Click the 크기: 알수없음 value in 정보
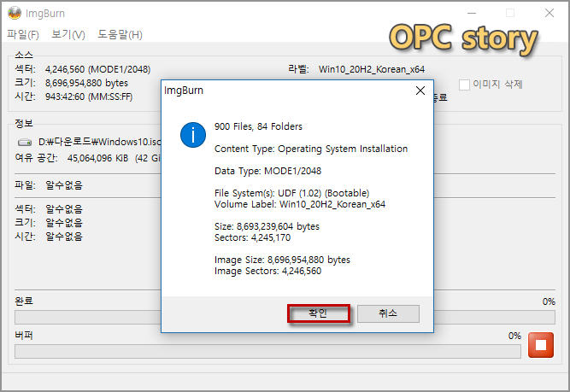570x392 pixels. (x=64, y=223)
